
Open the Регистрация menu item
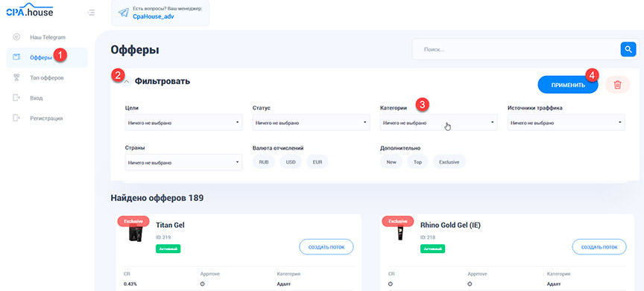[x=46, y=118]
